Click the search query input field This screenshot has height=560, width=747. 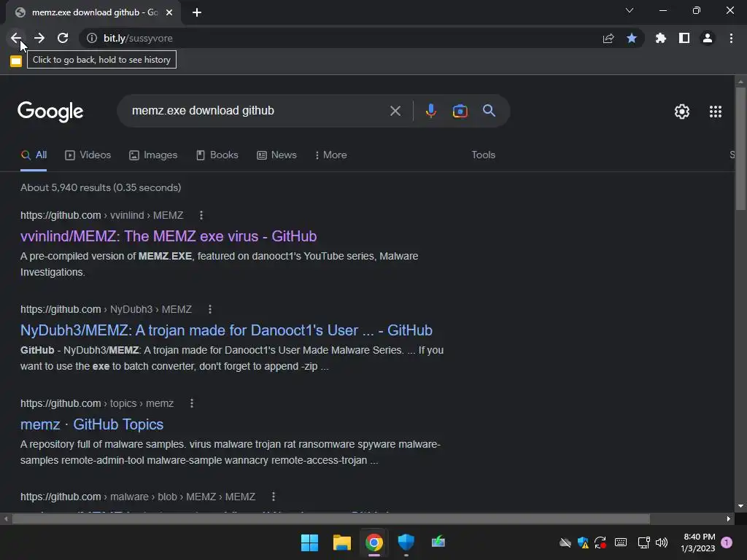pyautogui.click(x=258, y=111)
